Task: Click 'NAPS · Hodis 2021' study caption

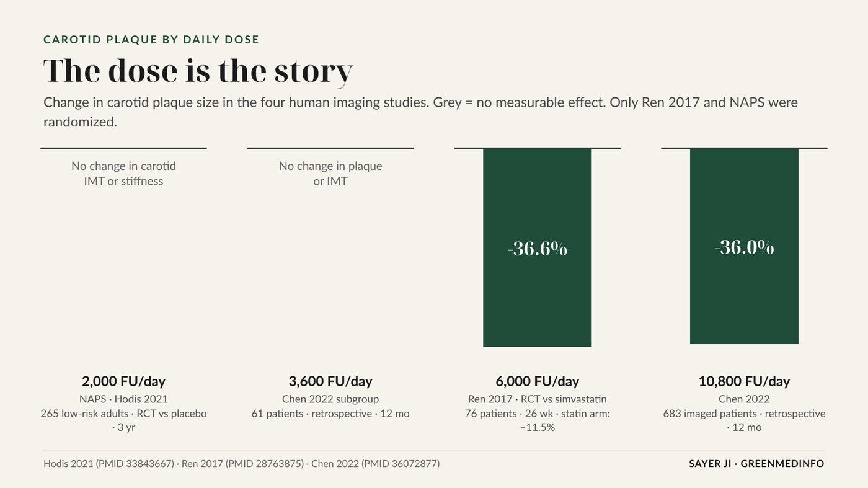Action: click(123, 399)
